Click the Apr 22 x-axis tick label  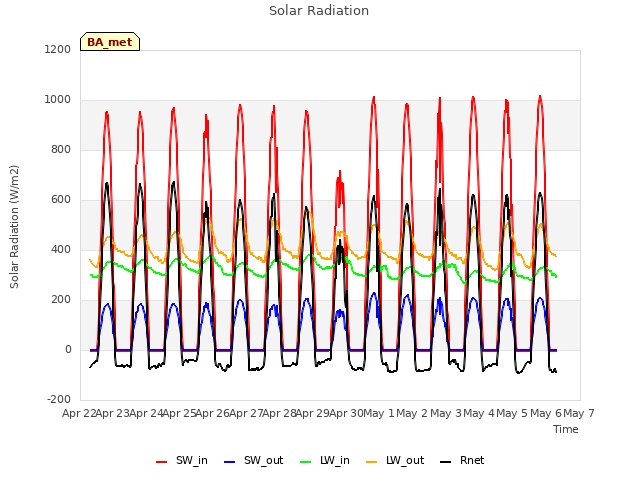pos(79,413)
